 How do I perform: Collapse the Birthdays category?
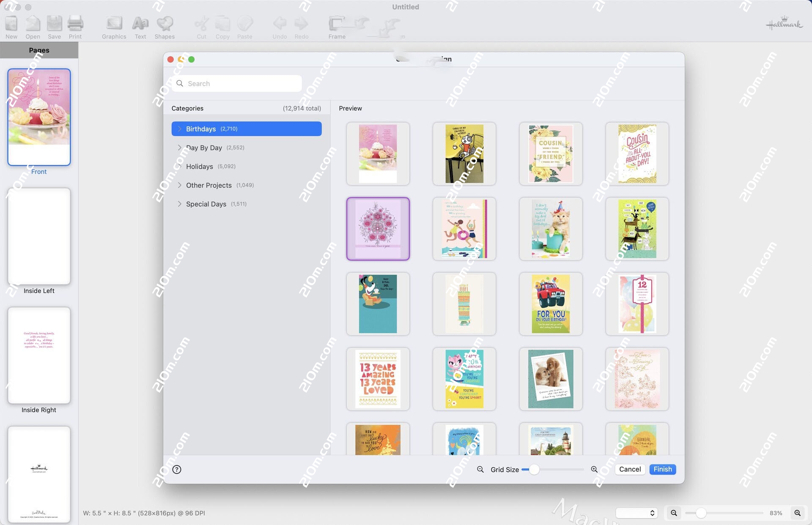180,129
